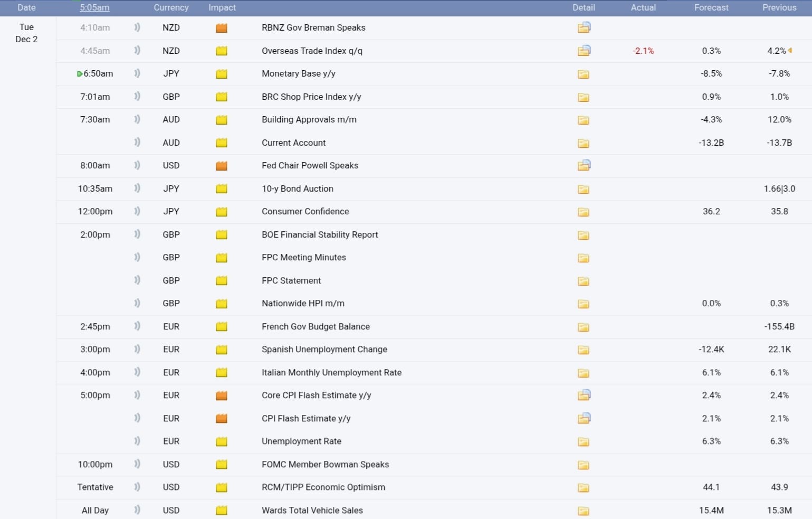Click the revised-previous marker beside 4.2%
The height and width of the screenshot is (519, 812).
(790, 51)
